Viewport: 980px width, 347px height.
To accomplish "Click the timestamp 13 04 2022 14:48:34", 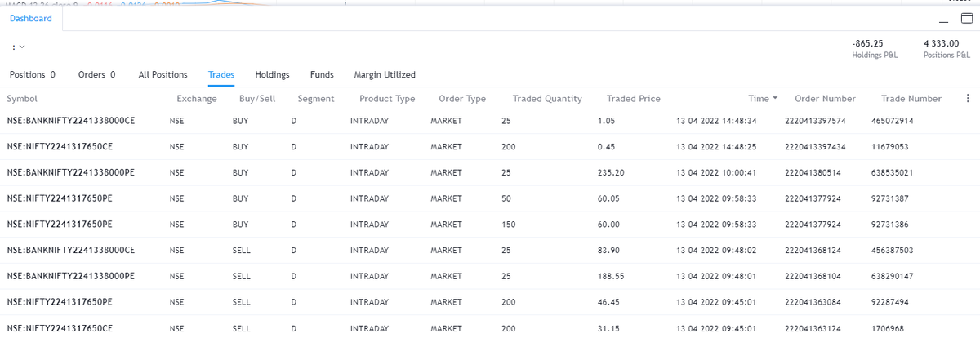I will (717, 122).
